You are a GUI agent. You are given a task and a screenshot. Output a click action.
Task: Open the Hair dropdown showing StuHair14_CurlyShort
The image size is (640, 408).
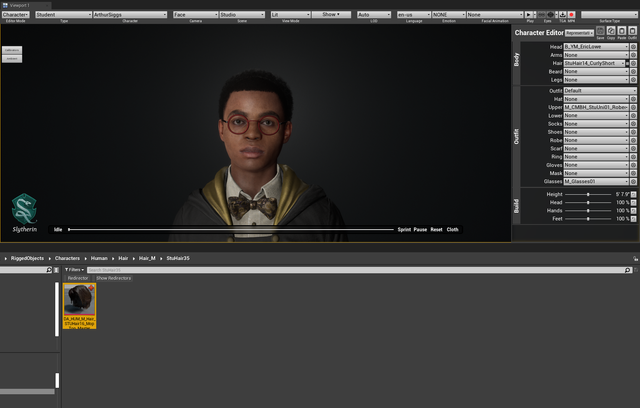click(x=594, y=63)
